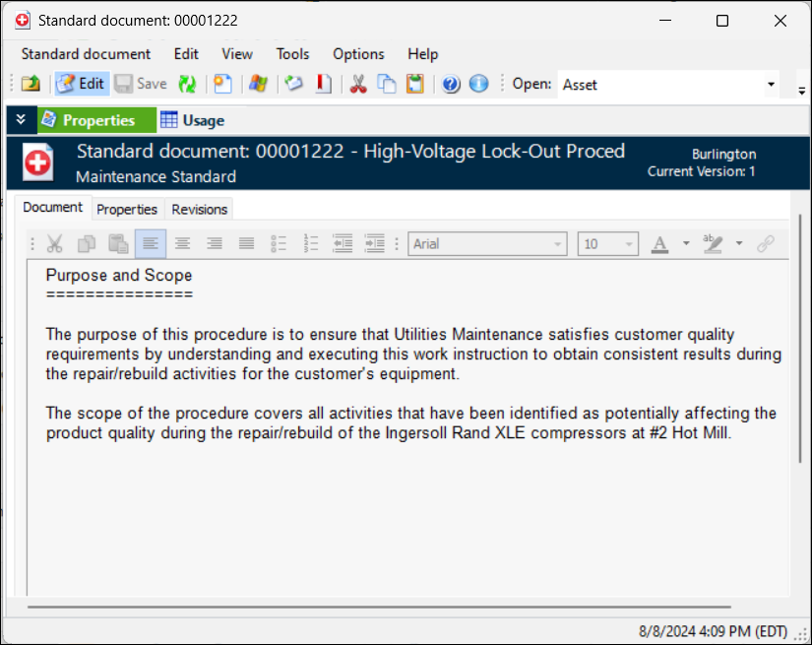Click the hyperlink chain icon

click(x=766, y=243)
